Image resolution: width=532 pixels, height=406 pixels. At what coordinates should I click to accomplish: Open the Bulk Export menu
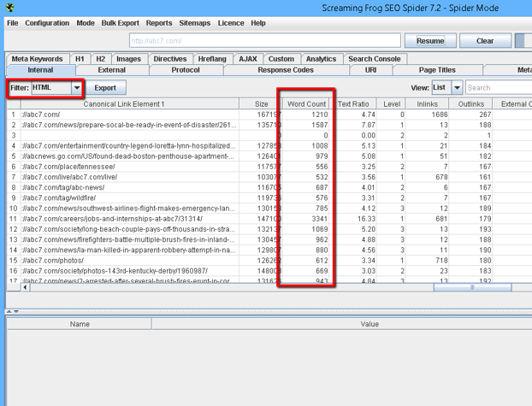pyautogui.click(x=120, y=23)
